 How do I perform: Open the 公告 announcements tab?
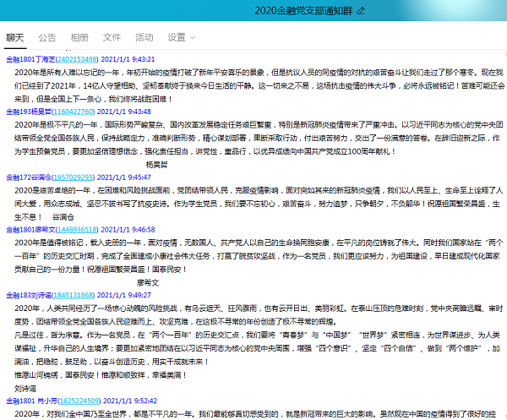47,37
